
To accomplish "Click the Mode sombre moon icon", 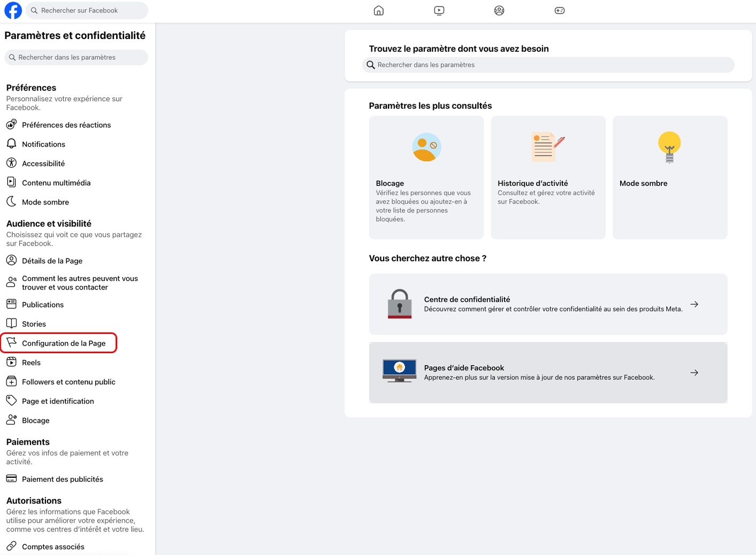I will [x=12, y=202].
